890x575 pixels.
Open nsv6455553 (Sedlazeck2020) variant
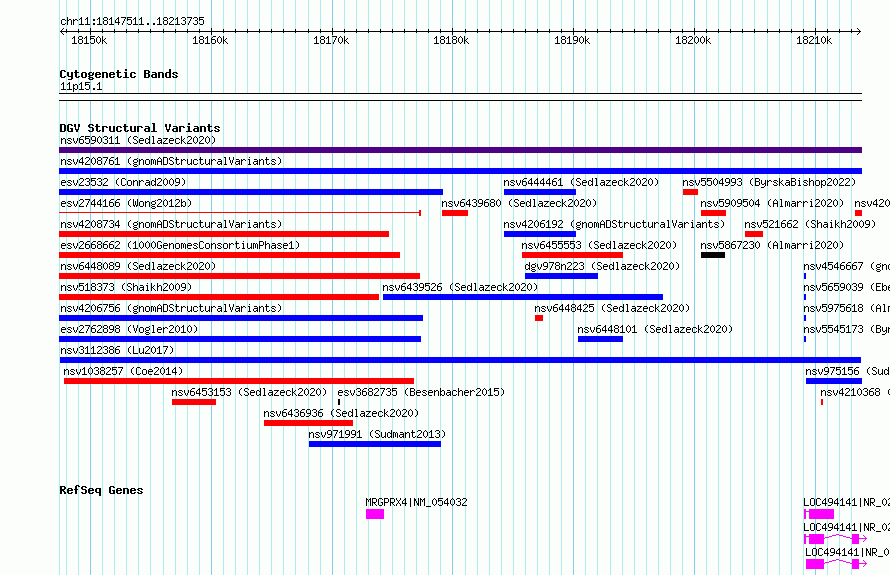click(x=599, y=245)
